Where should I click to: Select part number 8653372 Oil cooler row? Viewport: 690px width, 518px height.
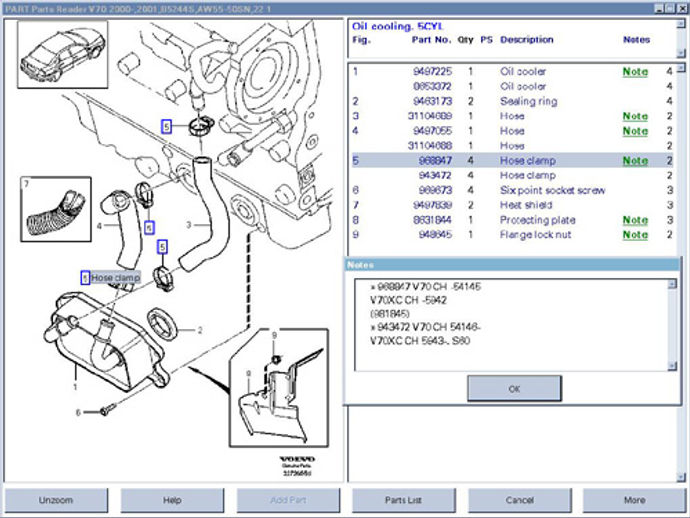(x=512, y=86)
